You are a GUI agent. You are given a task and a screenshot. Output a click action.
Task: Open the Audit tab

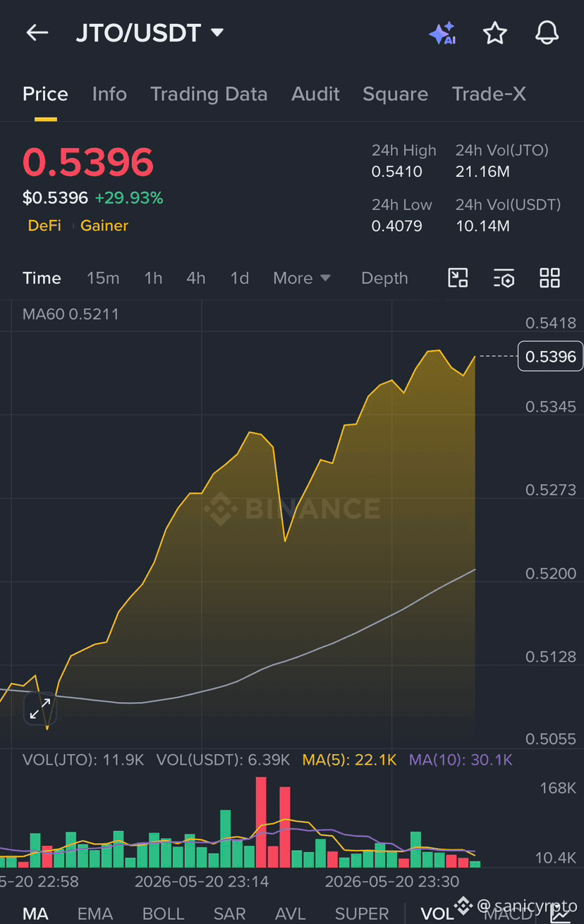point(315,94)
